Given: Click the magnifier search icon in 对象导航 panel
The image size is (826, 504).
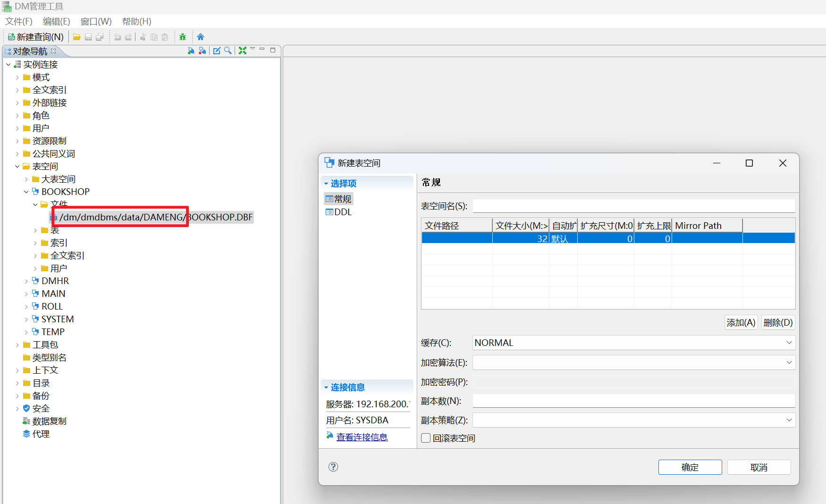Looking at the screenshot, I should click(228, 50).
